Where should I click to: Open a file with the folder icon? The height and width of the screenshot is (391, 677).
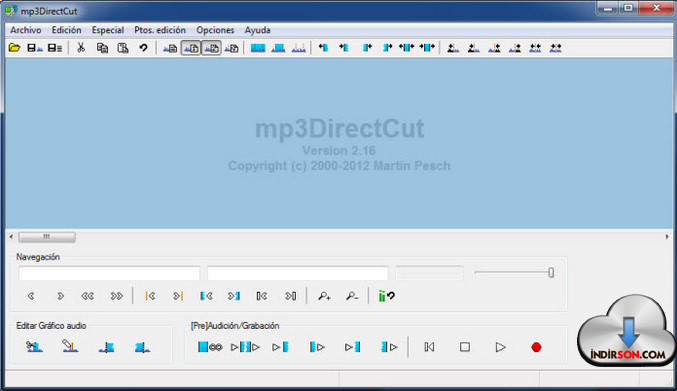pyautogui.click(x=14, y=47)
